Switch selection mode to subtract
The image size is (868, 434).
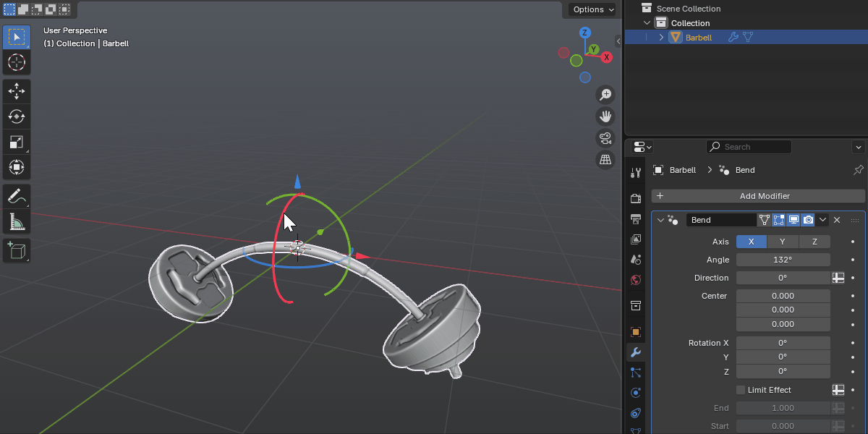point(37,9)
